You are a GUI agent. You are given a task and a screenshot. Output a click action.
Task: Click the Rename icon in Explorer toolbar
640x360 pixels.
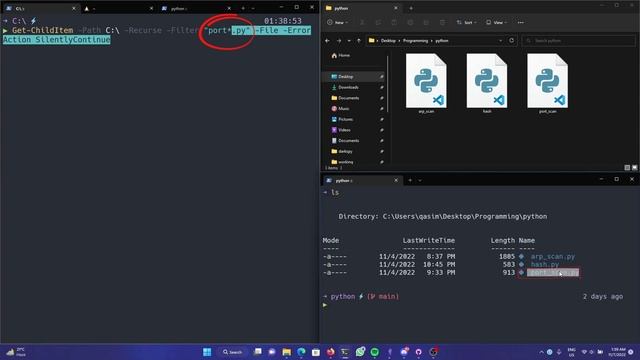(x=410, y=22)
